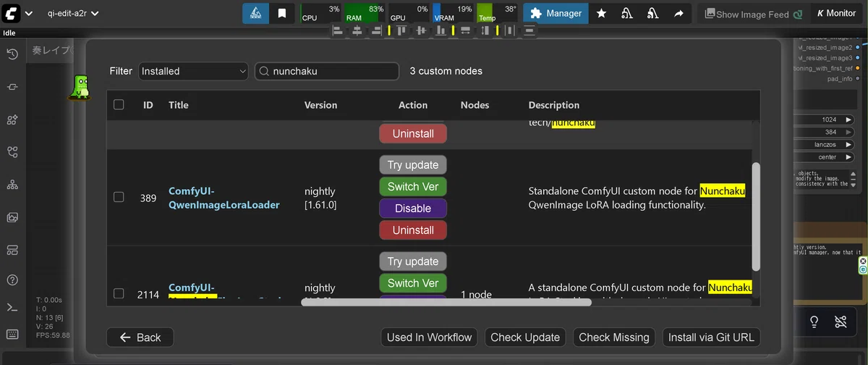The width and height of the screenshot is (868, 365).
Task: Click Switch Ver for ComfyUI-QwenImageLoraLoader
Action: click(413, 186)
